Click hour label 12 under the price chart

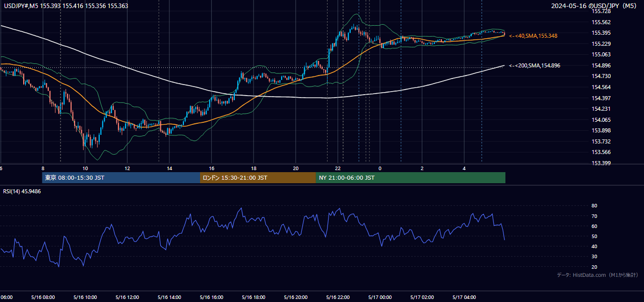coord(127,168)
